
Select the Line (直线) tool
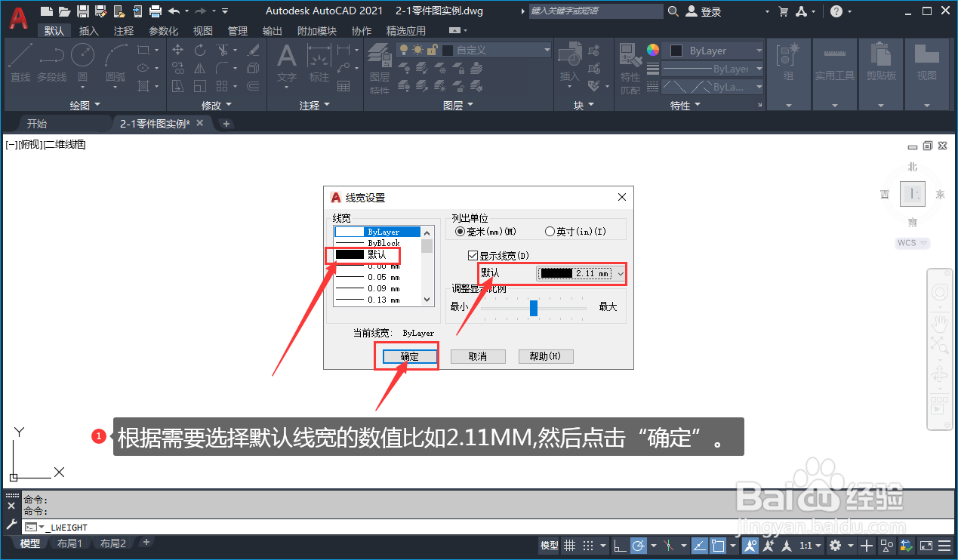pos(20,62)
